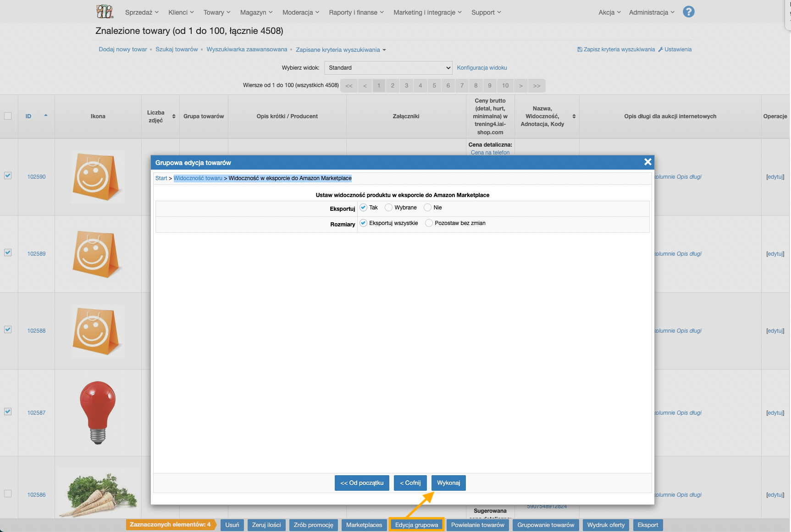Click the IdoSell logo icon

(x=105, y=11)
